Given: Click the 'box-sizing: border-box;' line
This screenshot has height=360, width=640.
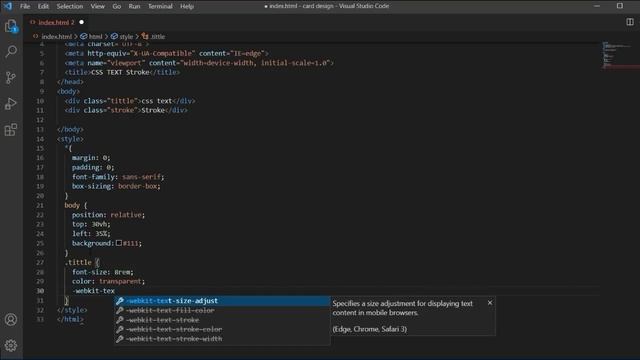Looking at the screenshot, I should (116, 186).
